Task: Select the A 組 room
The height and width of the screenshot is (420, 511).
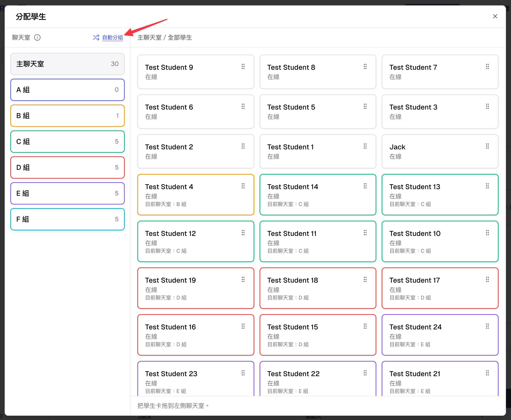Action: pyautogui.click(x=67, y=90)
